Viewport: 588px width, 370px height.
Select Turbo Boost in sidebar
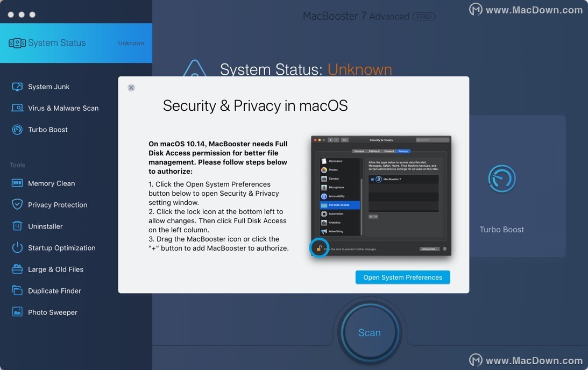(x=48, y=130)
